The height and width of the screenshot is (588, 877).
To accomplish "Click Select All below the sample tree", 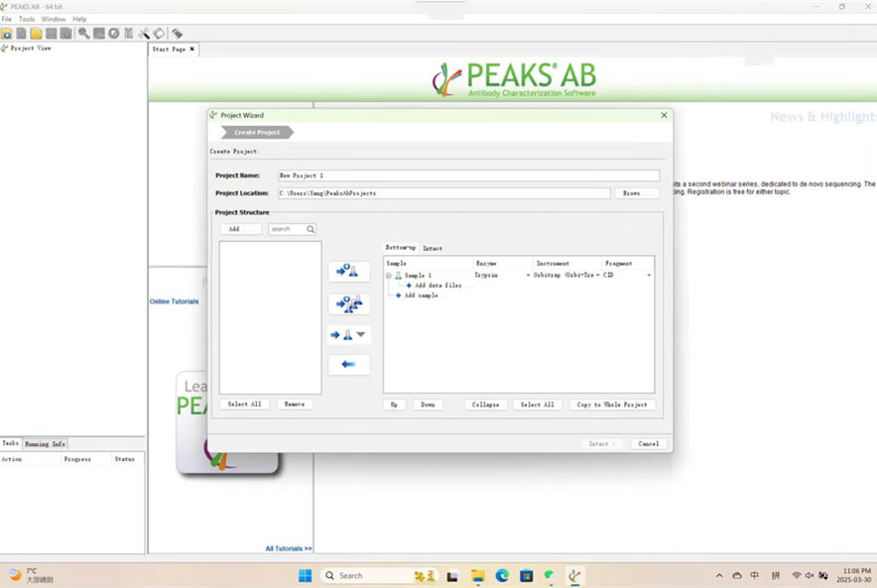I will [538, 405].
